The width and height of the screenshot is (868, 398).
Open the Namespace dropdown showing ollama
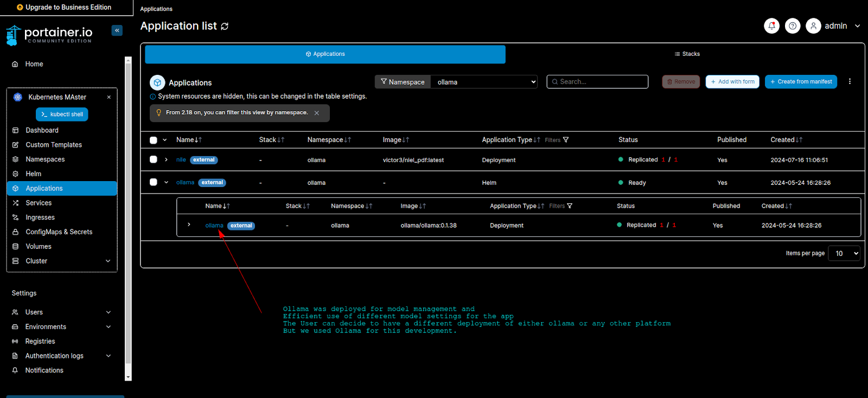point(484,82)
